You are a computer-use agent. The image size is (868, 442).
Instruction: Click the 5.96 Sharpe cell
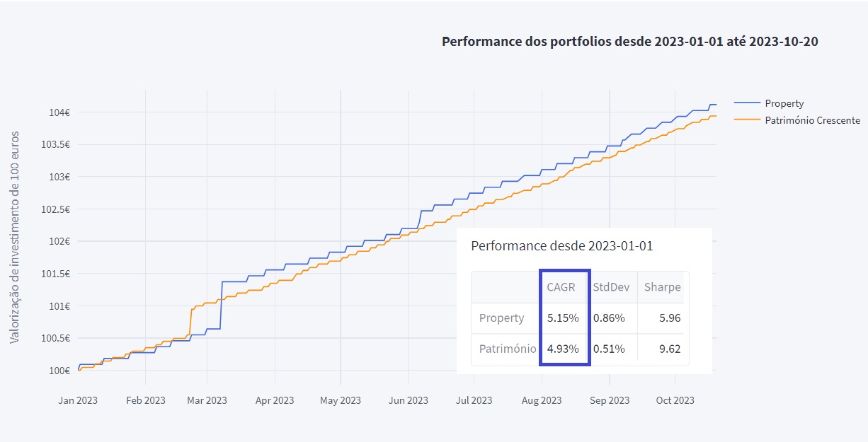(x=669, y=318)
